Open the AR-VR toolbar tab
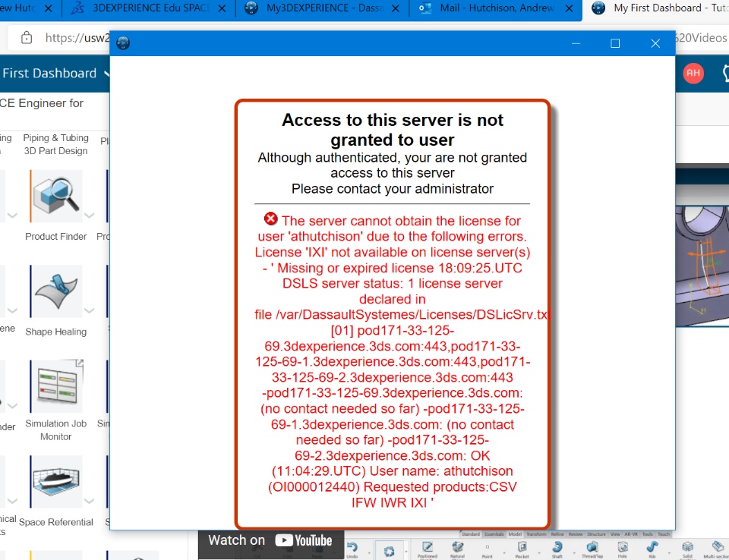The image size is (729, 560). (631, 534)
